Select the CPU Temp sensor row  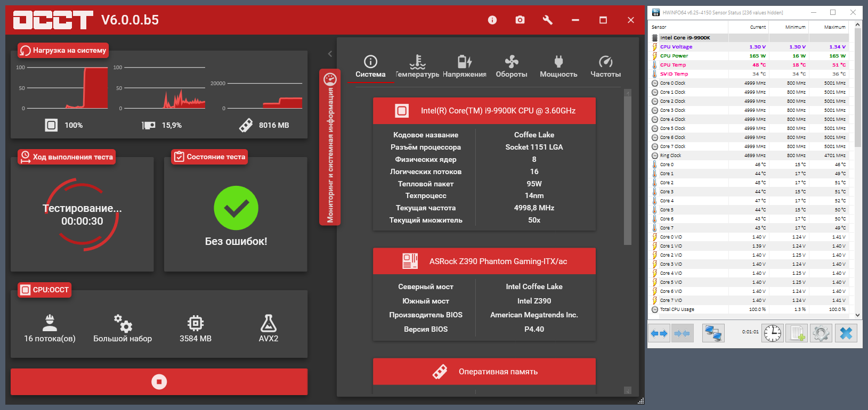[749, 65]
